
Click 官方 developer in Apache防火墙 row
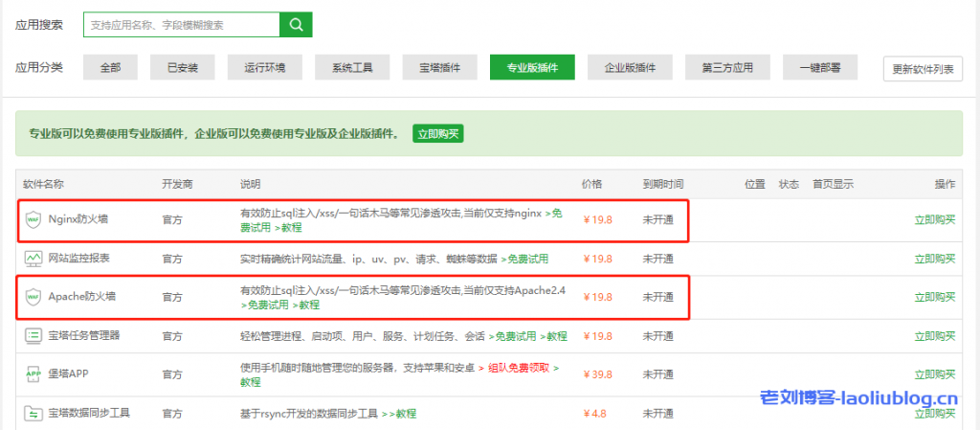172,298
